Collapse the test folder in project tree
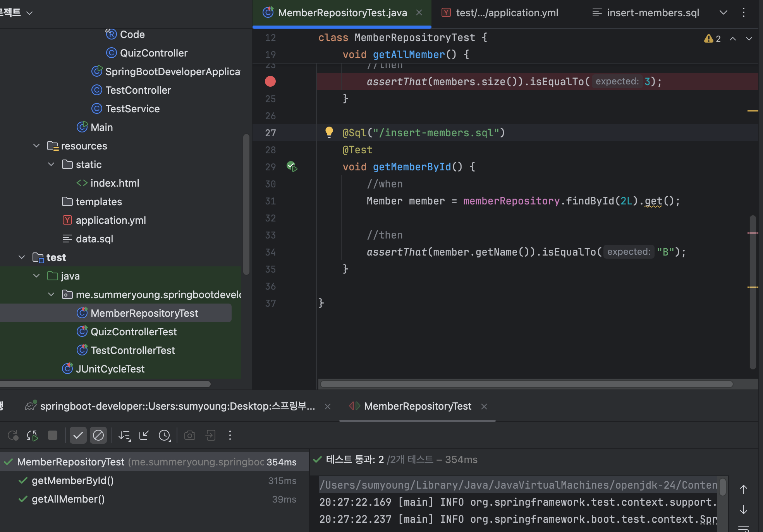 coord(22,257)
